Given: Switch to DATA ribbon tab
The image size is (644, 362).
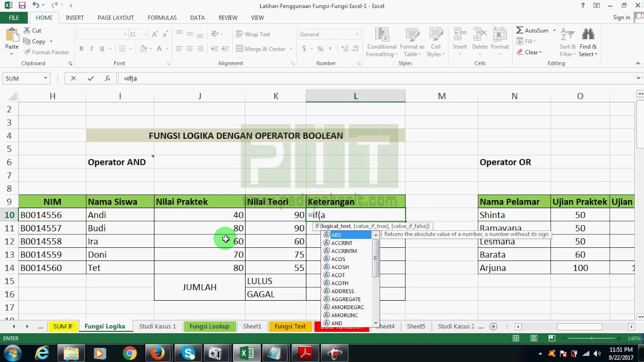Looking at the screenshot, I should coord(197,18).
